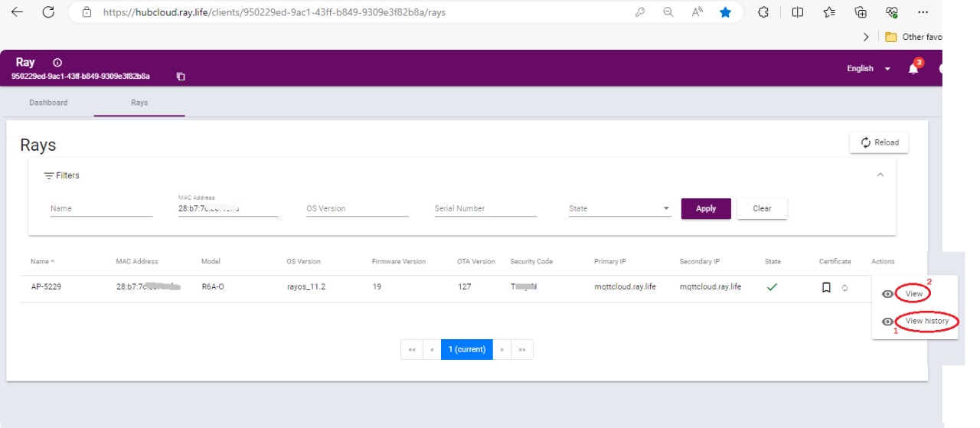Collapse the Filters panel chevron
Screen dimensions: 980x428
880,175
